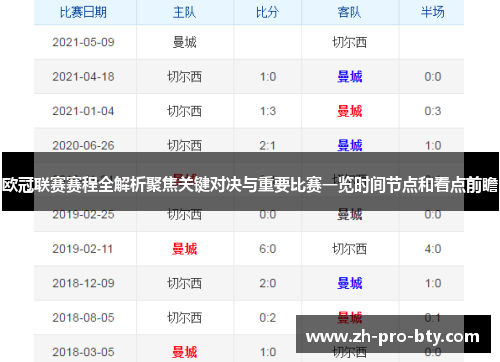Click home team 曼城 in 2021-05-09 row

[x=184, y=42]
